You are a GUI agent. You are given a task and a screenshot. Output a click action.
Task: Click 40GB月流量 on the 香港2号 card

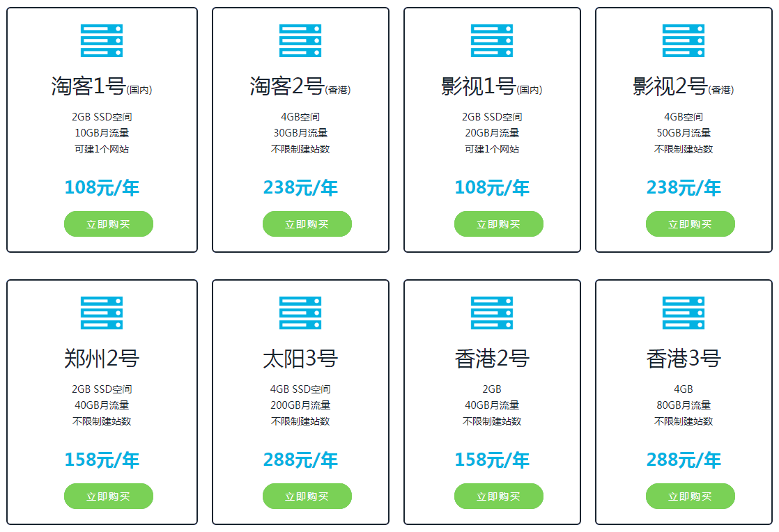point(492,405)
